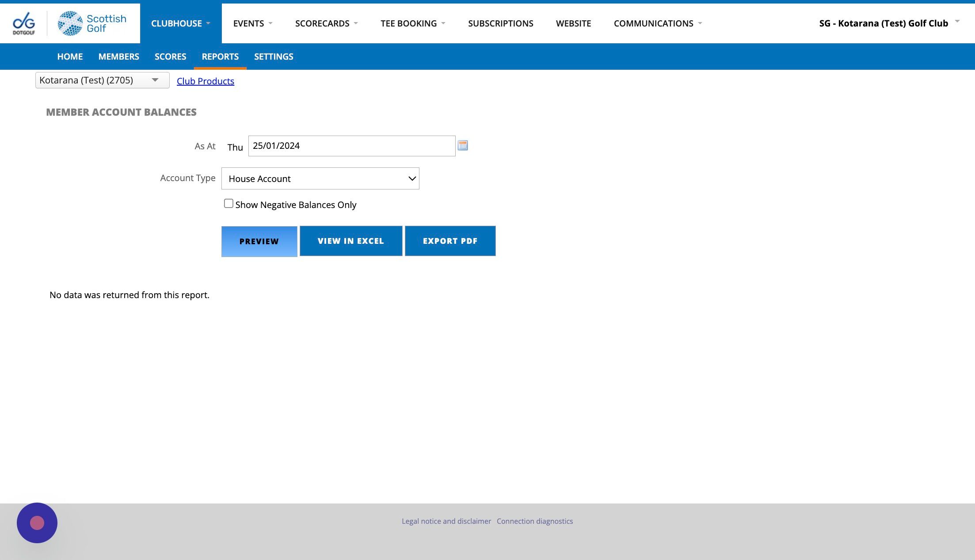The height and width of the screenshot is (560, 975).
Task: Click the Scottish Golf logo
Action: click(92, 23)
